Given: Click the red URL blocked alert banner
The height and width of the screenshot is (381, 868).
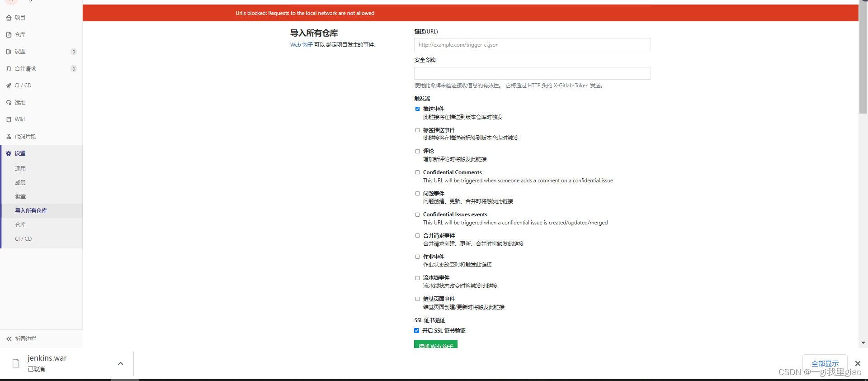Looking at the screenshot, I should [x=470, y=13].
